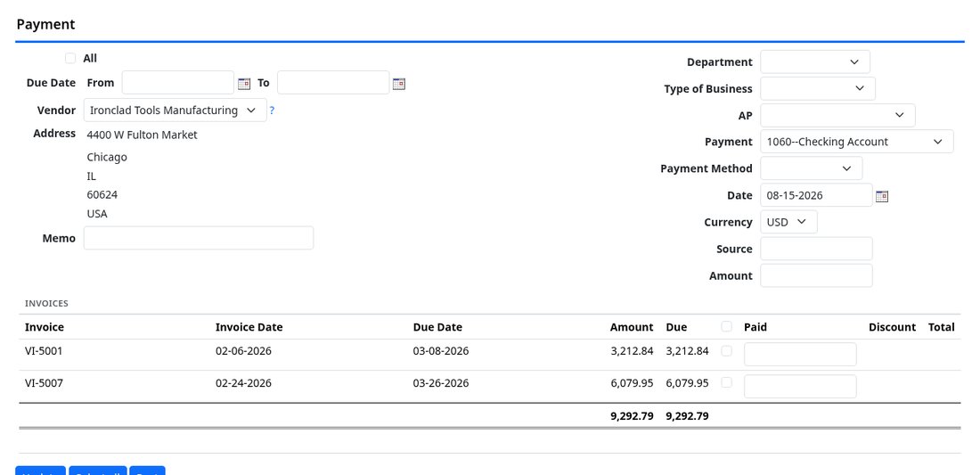
Task: Click address line 4400 W Fulton Market
Action: coord(142,135)
